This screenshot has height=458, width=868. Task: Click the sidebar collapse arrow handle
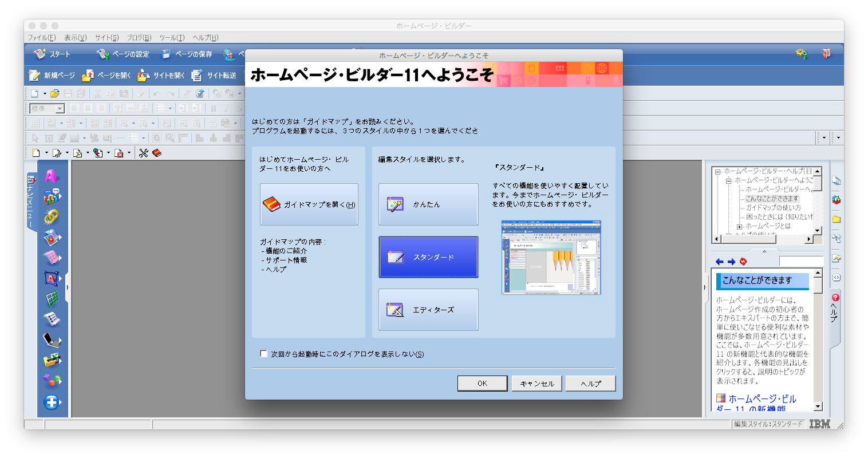68,287
